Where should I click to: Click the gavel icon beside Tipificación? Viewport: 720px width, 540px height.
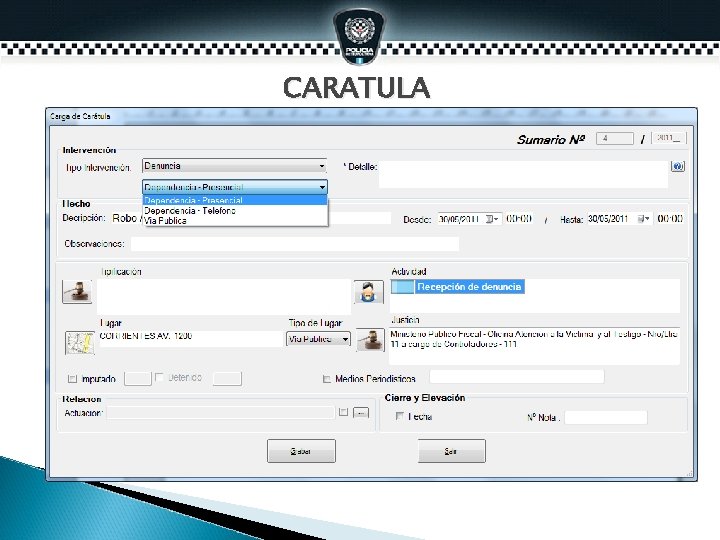tap(77, 292)
